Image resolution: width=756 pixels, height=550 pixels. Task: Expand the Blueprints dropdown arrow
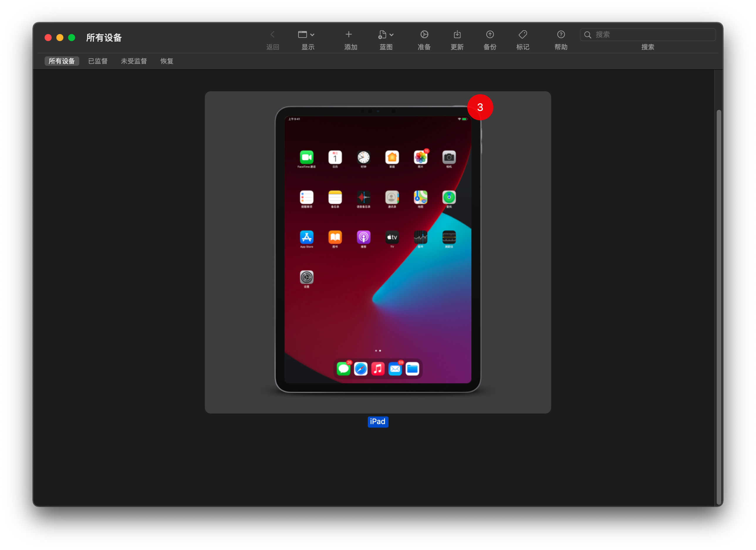(x=392, y=35)
